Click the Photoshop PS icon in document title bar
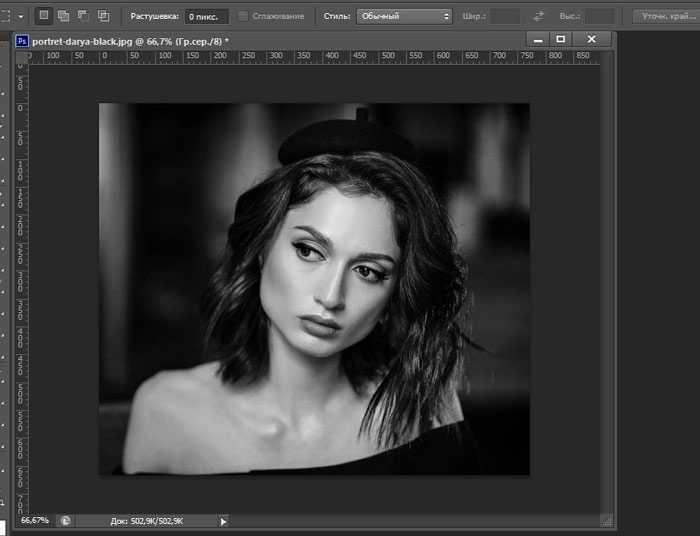The height and width of the screenshot is (536, 700). click(x=22, y=40)
